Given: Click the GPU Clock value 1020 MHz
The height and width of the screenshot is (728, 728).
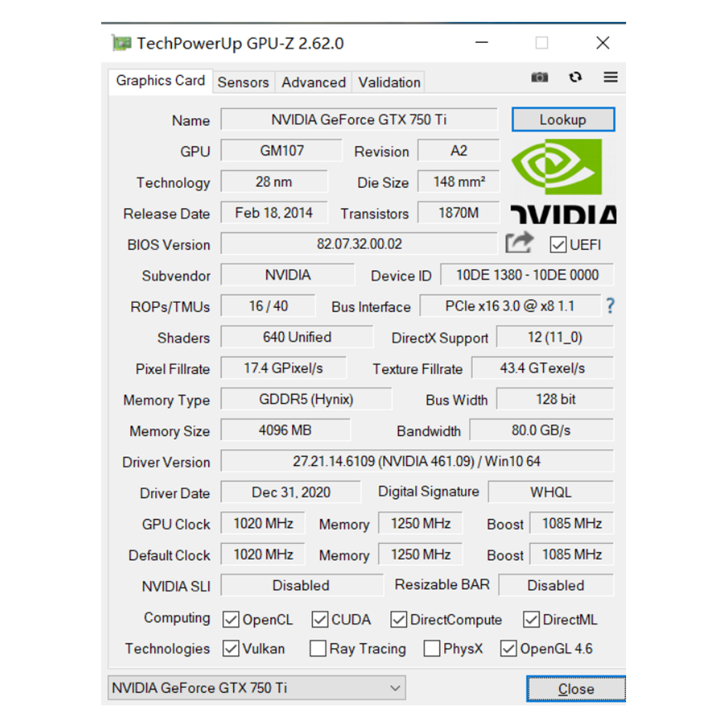Looking at the screenshot, I should point(263,523).
